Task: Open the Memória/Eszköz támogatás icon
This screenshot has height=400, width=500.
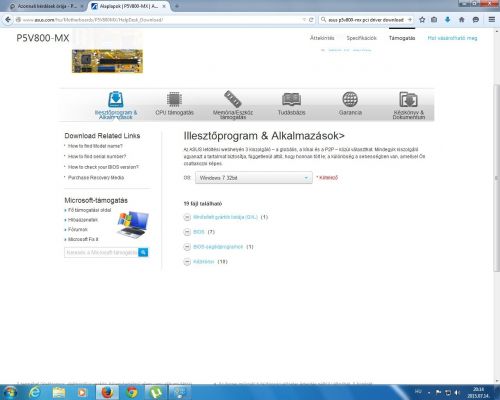Action: (233, 99)
